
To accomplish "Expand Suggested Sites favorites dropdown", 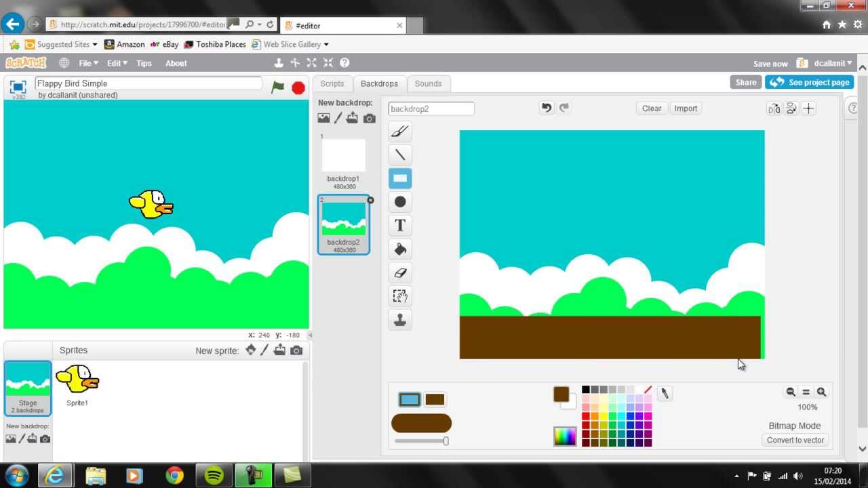I will point(95,44).
